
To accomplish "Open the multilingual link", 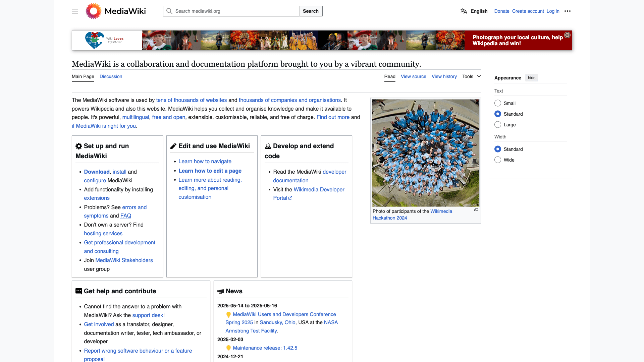I will click(x=136, y=117).
